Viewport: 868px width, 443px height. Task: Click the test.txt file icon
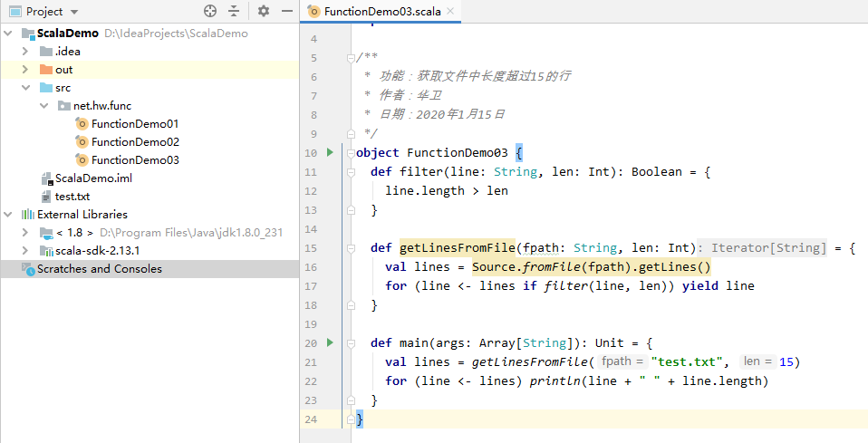(x=46, y=197)
